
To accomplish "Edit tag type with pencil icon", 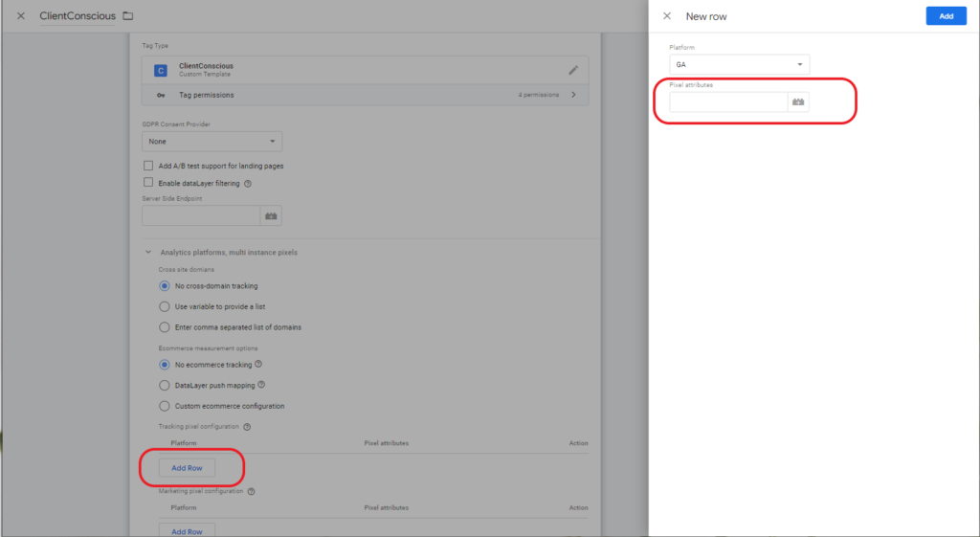I will pos(573,70).
